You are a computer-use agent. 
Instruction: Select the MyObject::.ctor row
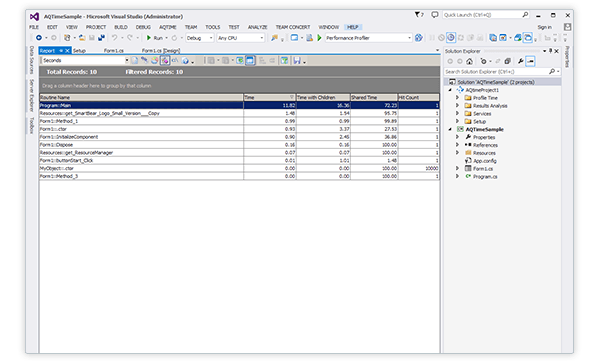239,168
